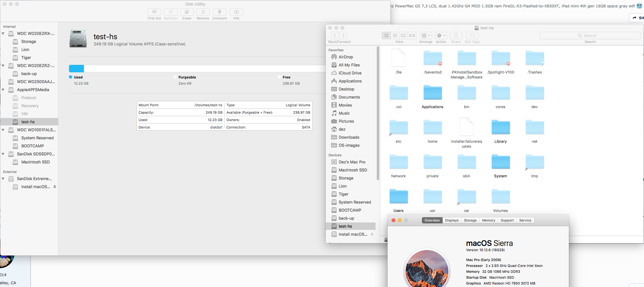The width and height of the screenshot is (644, 287).
Task: Collapse the AppleAPFSMedia disk tree
Action: [3, 90]
